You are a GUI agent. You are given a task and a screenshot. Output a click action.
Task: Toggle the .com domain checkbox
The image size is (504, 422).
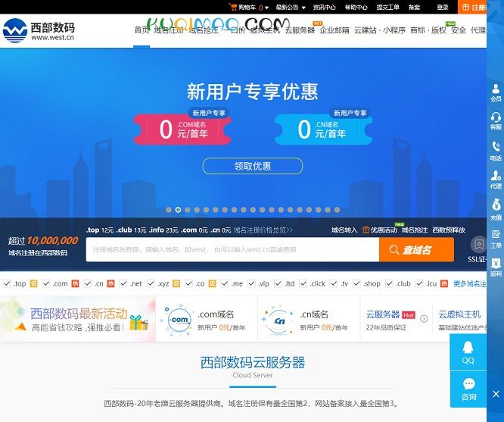point(46,283)
